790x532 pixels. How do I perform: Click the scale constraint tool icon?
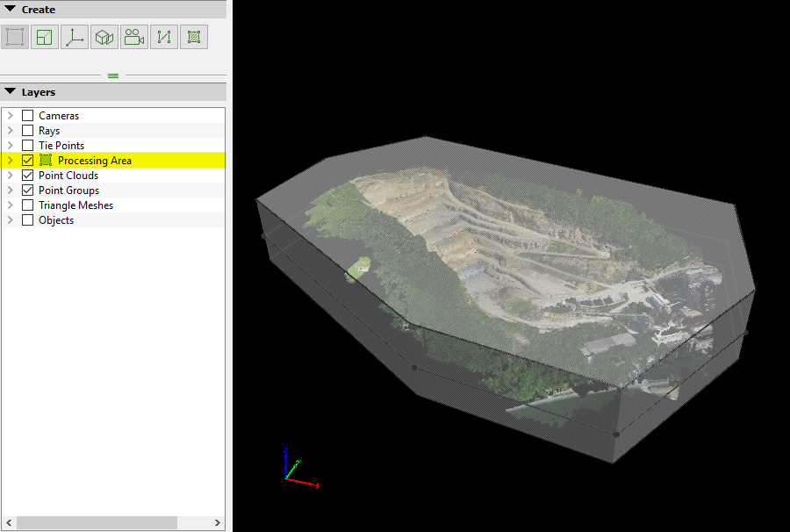(45, 37)
